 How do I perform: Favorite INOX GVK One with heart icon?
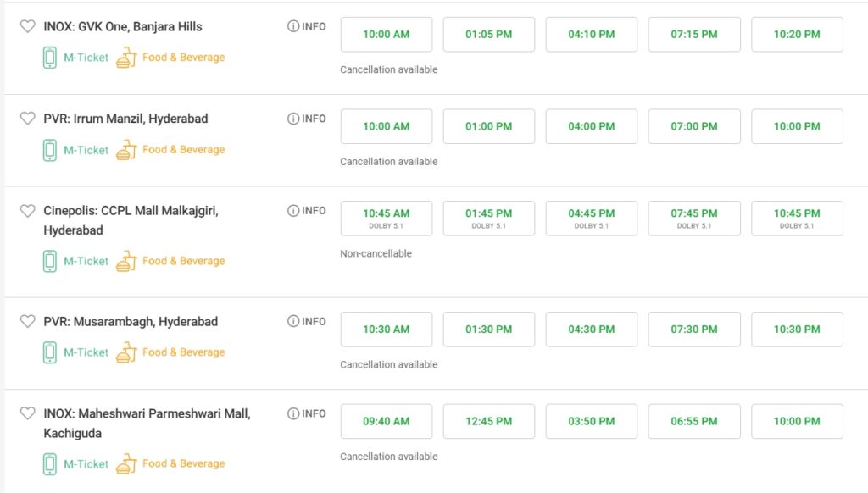[28, 26]
